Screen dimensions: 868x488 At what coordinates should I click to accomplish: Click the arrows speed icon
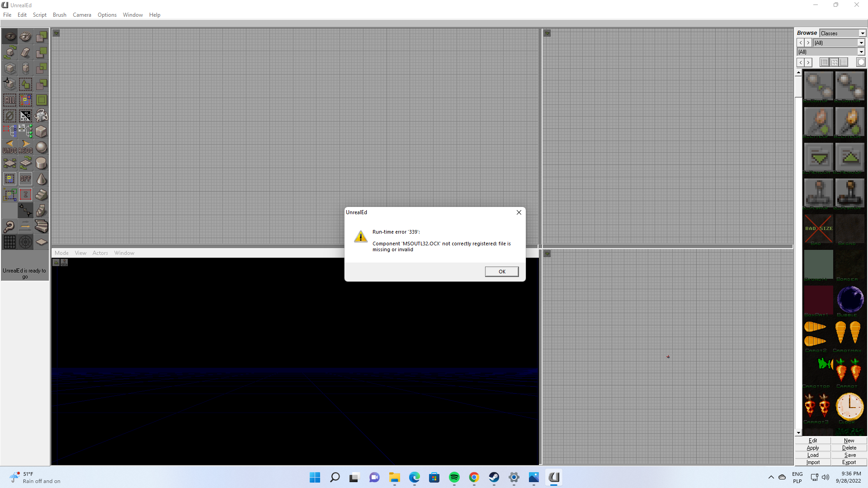click(x=26, y=226)
